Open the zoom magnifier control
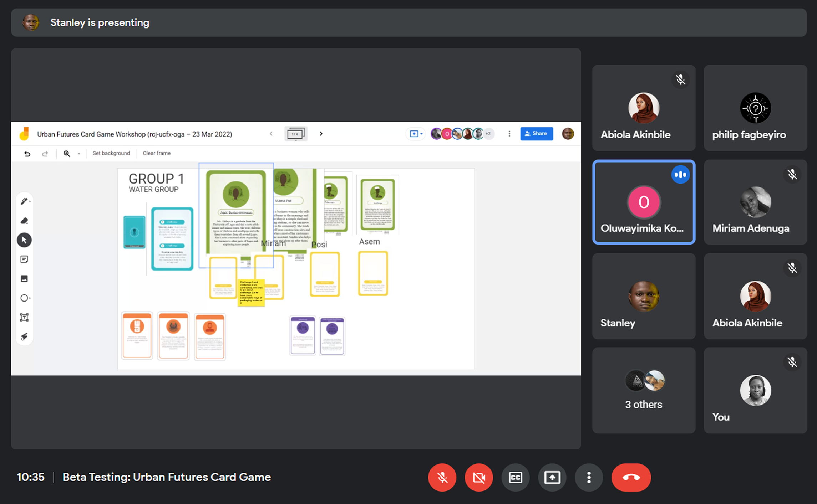 point(67,154)
